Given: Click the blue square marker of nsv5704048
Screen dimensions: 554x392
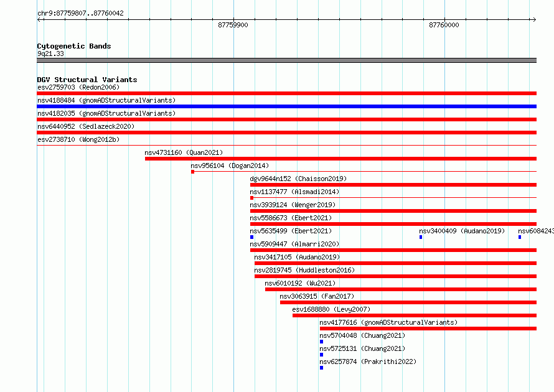Looking at the screenshot, I should click(x=322, y=342).
